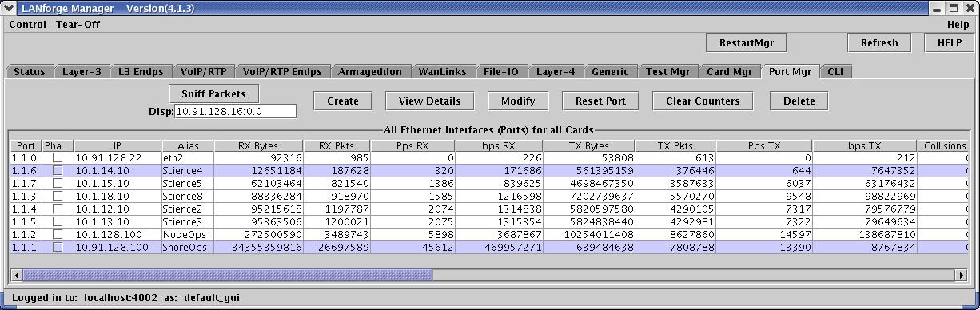The image size is (980, 310).
Task: Open the Help menu
Action: click(x=958, y=25)
